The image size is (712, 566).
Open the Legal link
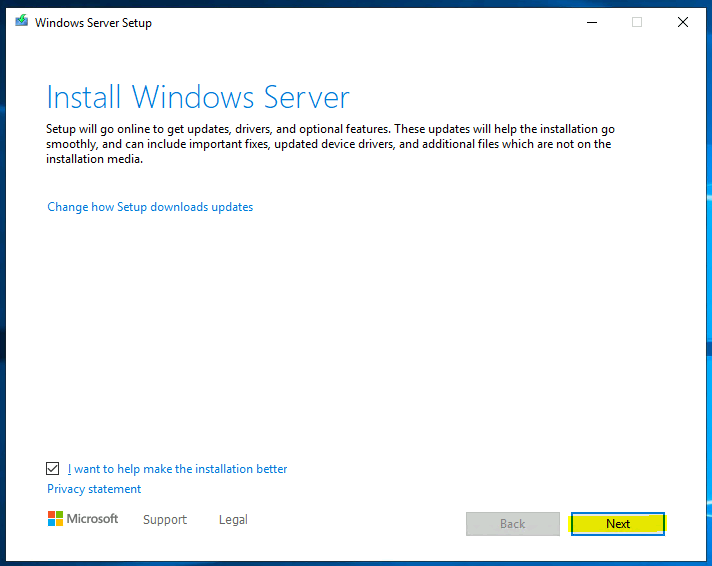point(233,519)
